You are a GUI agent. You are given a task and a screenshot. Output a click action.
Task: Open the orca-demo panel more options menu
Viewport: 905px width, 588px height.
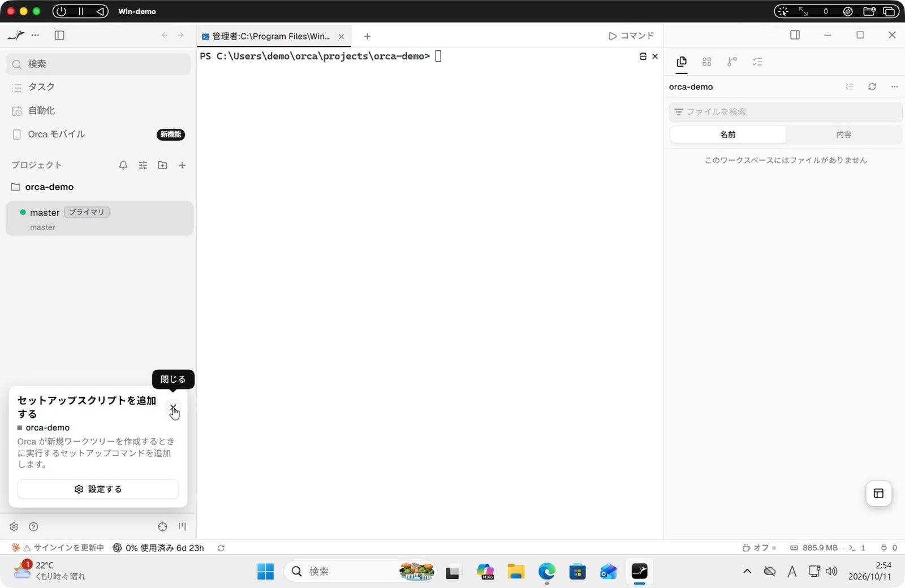(x=894, y=87)
